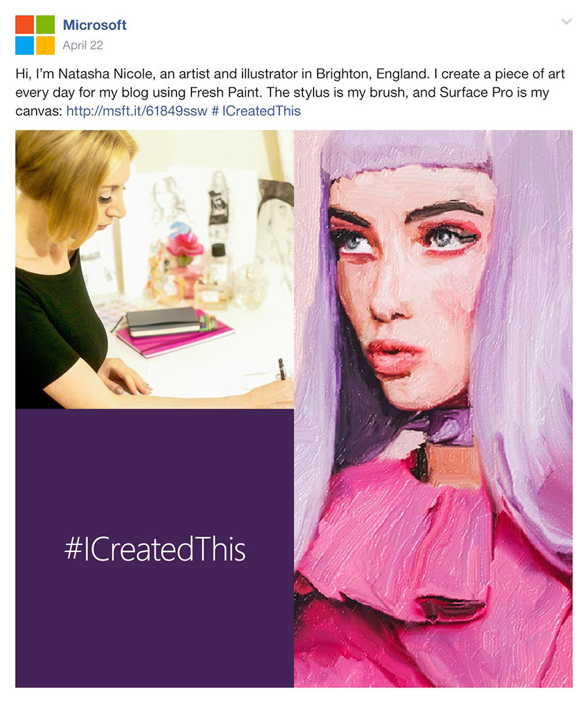Expand the post options chevron
Screen dimensions: 588x703
point(566,22)
